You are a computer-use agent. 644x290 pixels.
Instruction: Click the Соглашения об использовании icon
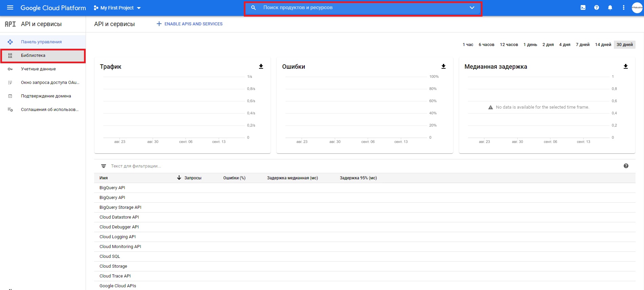(x=10, y=110)
